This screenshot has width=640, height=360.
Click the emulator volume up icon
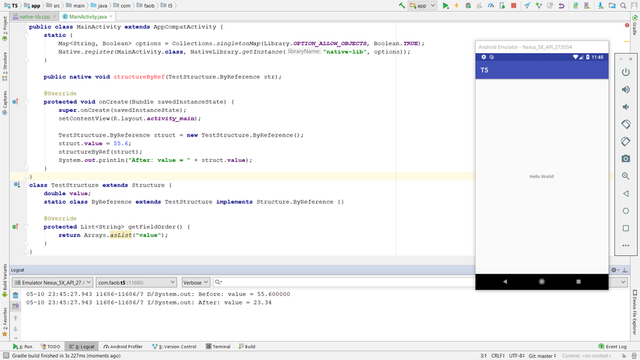[x=626, y=89]
